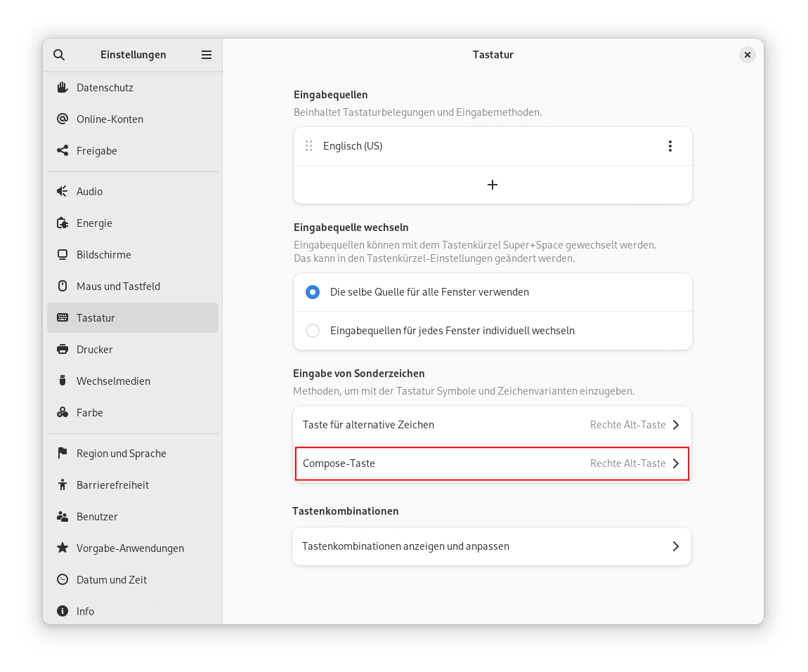Screen dimensions: 808x672
Task: Click the Region und Sprache flag icon
Action: tap(63, 453)
